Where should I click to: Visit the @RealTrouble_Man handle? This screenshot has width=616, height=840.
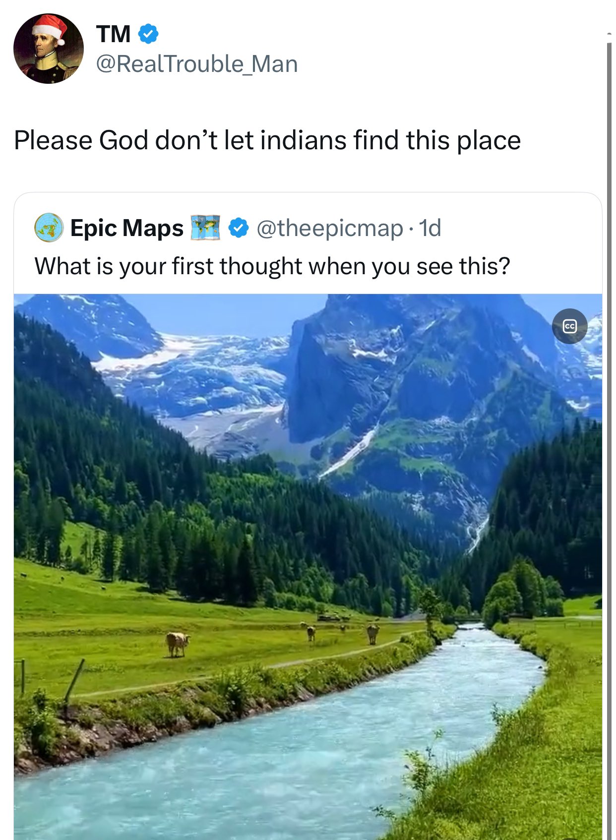[x=196, y=64]
